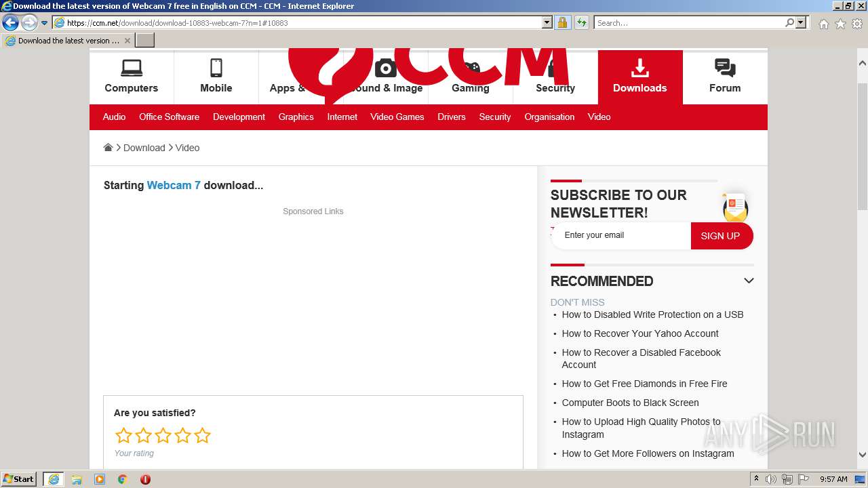Open a new blank tab
This screenshot has height=488, width=868.
(x=145, y=41)
